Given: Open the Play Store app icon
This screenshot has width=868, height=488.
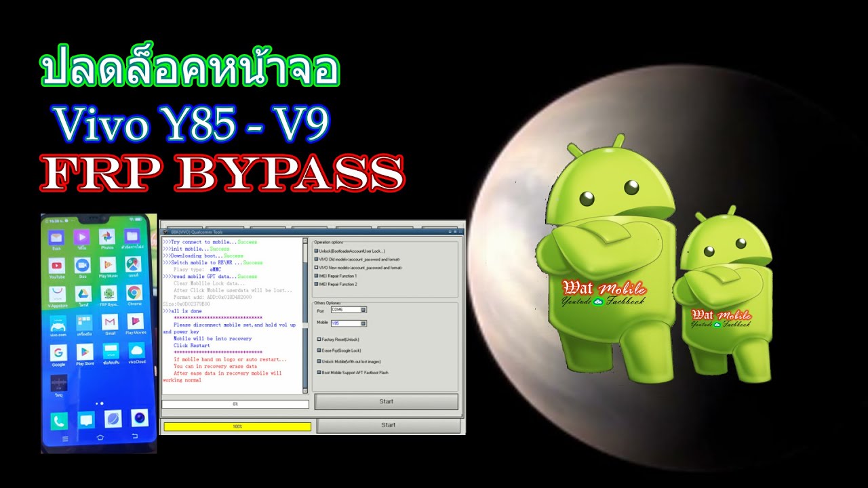Looking at the screenshot, I should coord(85,352).
